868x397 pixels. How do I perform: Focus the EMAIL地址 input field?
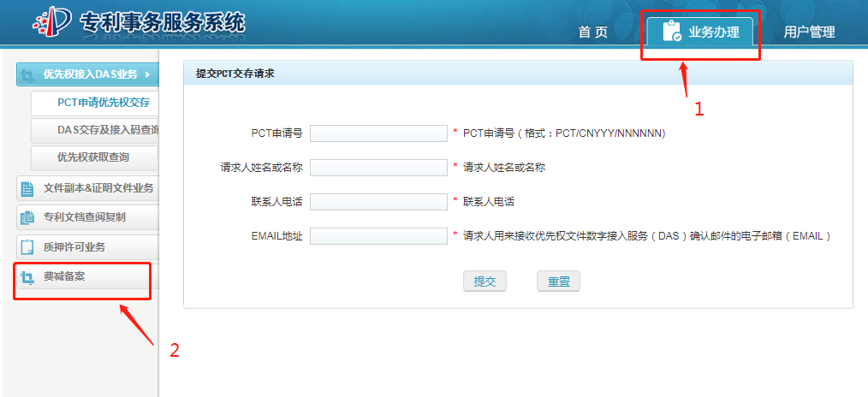pos(378,236)
